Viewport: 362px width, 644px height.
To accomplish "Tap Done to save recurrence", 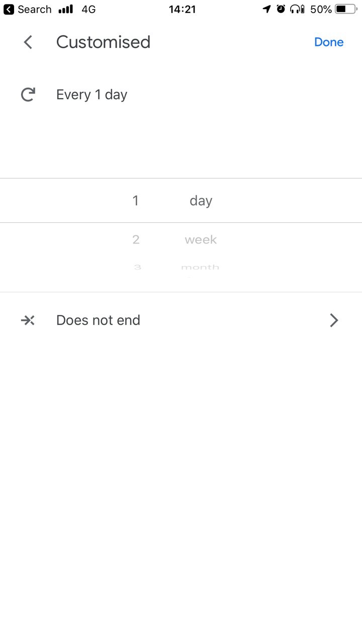I will pos(329,42).
